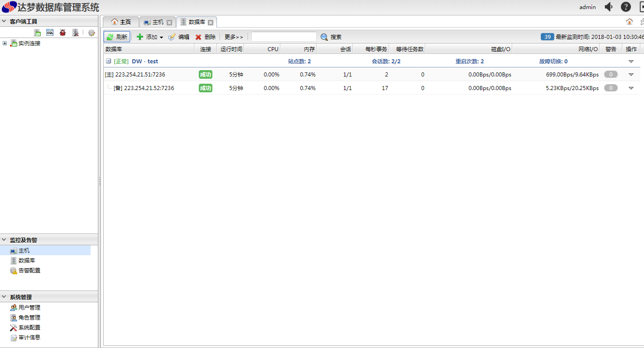Viewport: 644px width, 348px height.
Task: Sort by the 网络I/O column header
Action: pyautogui.click(x=556, y=49)
